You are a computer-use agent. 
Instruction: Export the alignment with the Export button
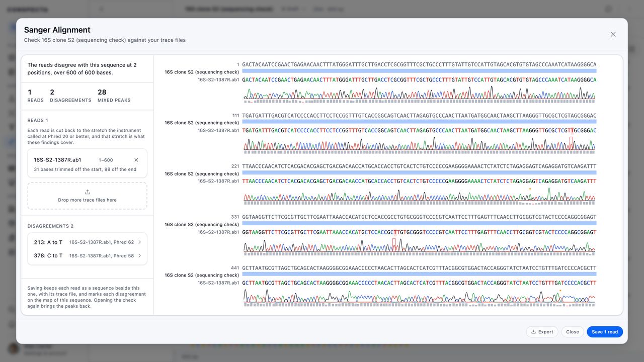click(542, 332)
